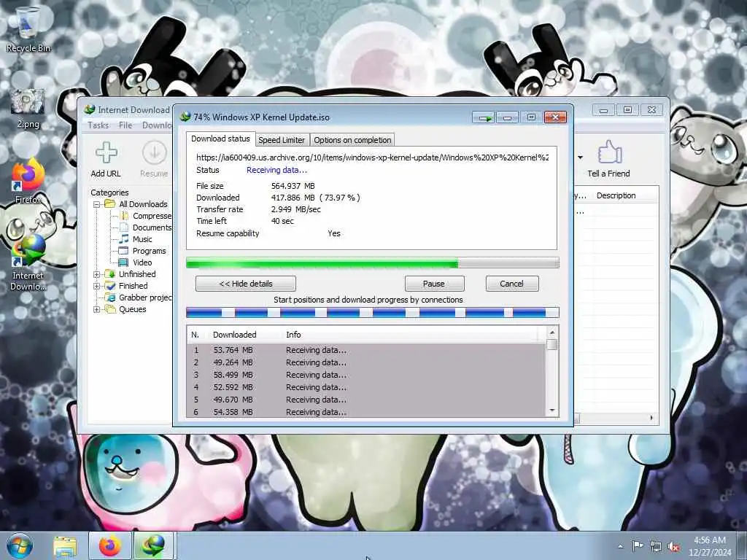The width and height of the screenshot is (747, 560).
Task: Click the archive.org download URL text
Action: point(373,157)
